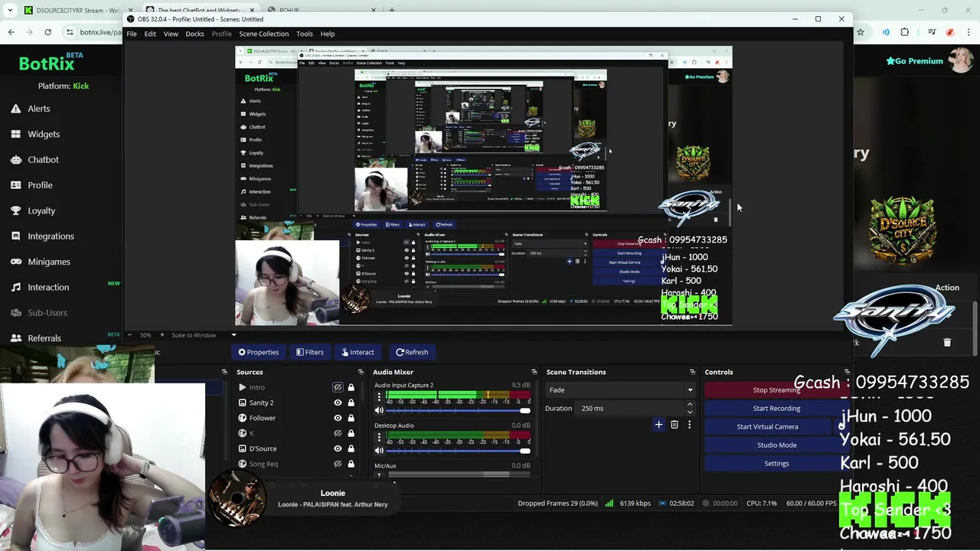This screenshot has width=980, height=551.
Task: Toggle lock on Sanity 2 source
Action: [351, 403]
